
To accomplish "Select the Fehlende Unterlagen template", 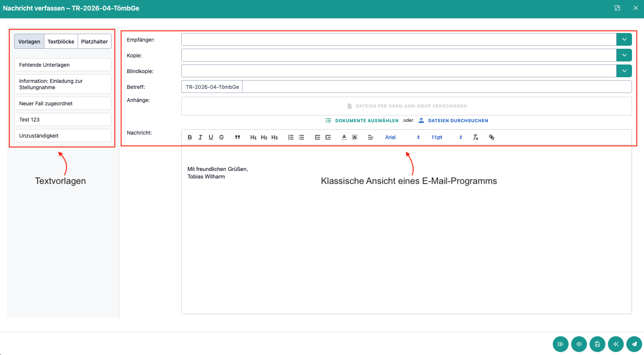I will click(63, 65).
